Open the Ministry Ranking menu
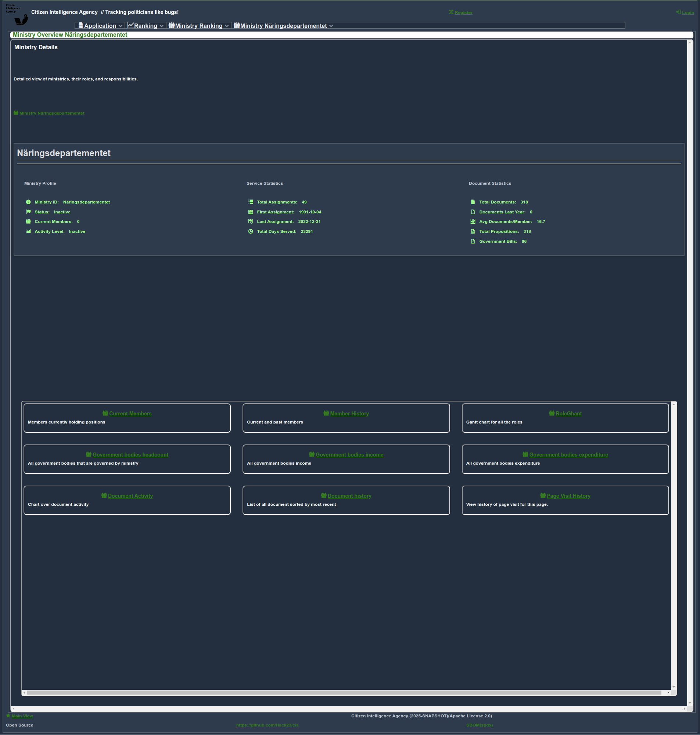 198,26
